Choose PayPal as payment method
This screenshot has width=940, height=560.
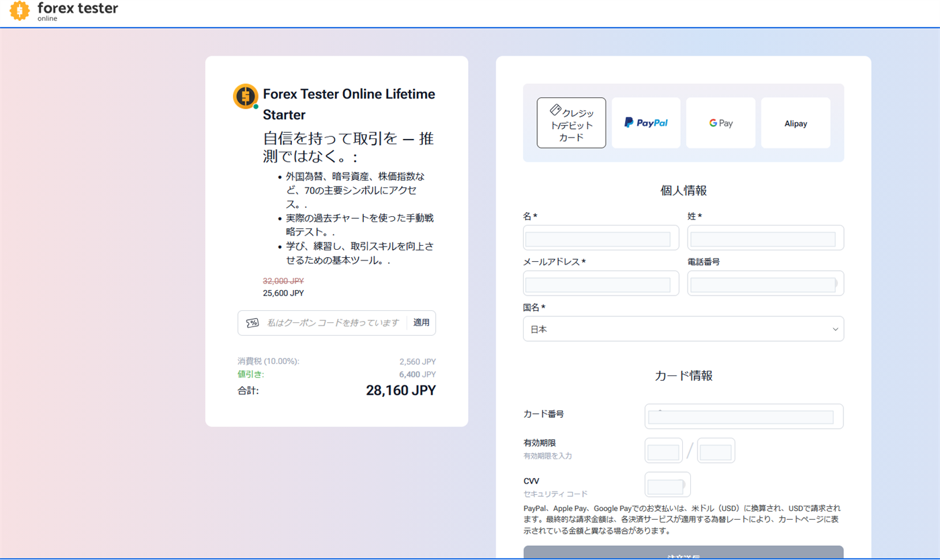coord(646,123)
